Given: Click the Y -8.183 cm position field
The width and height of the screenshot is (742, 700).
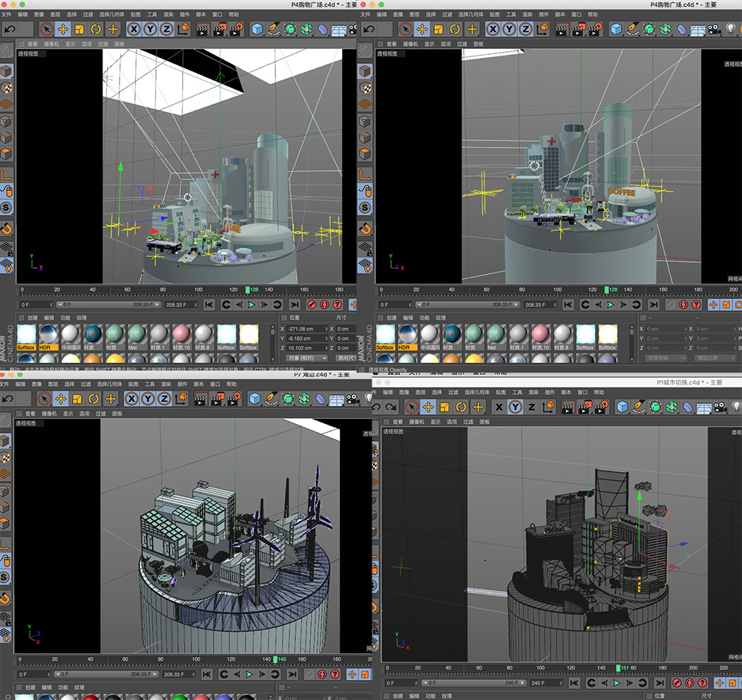Looking at the screenshot, I should tap(306, 338).
